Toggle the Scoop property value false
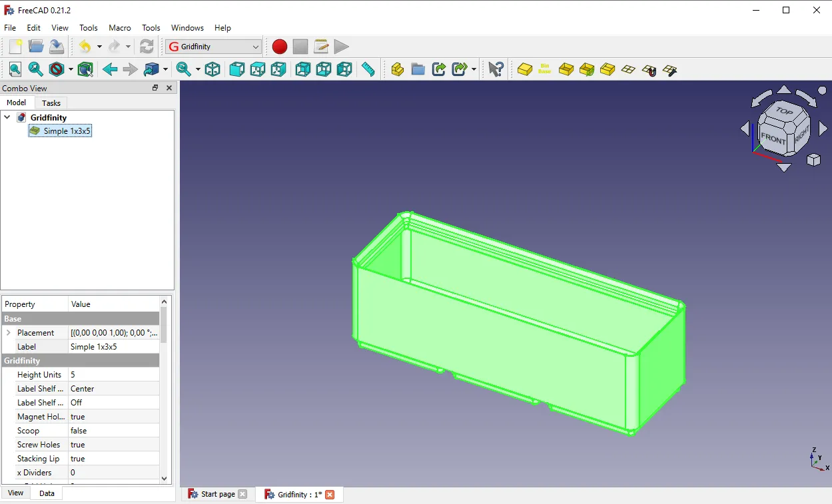832x504 pixels. coord(113,431)
